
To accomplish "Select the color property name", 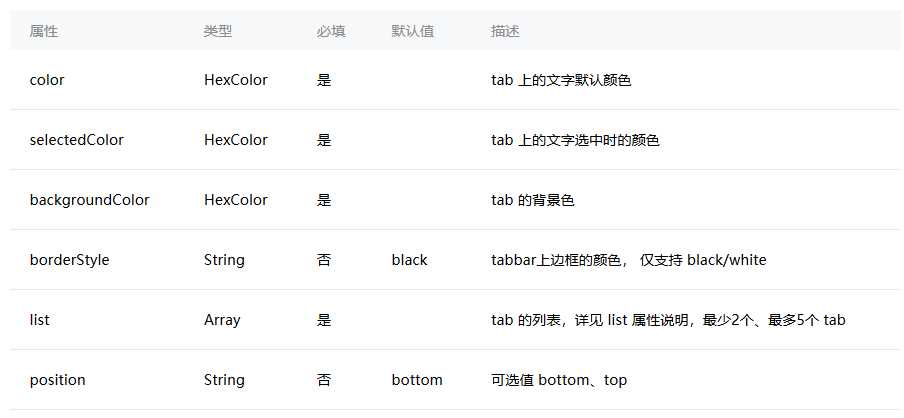I will [47, 80].
